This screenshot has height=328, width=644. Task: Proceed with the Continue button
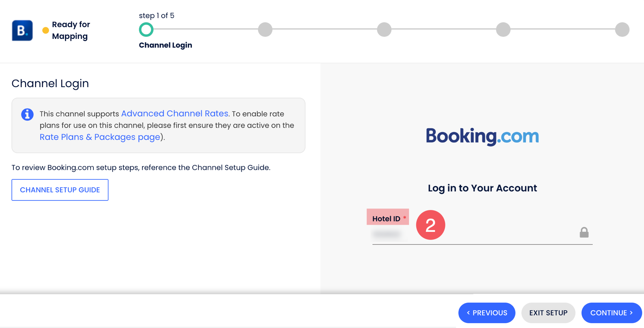pyautogui.click(x=611, y=313)
